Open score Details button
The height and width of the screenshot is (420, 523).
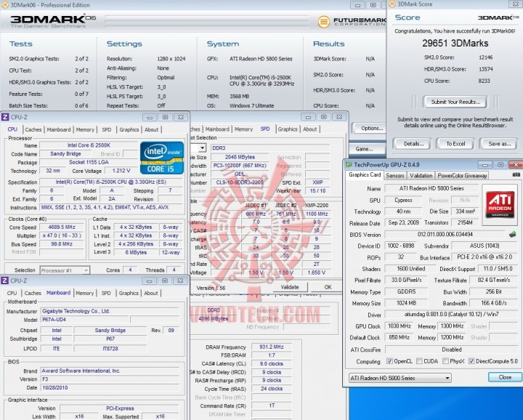(x=413, y=144)
